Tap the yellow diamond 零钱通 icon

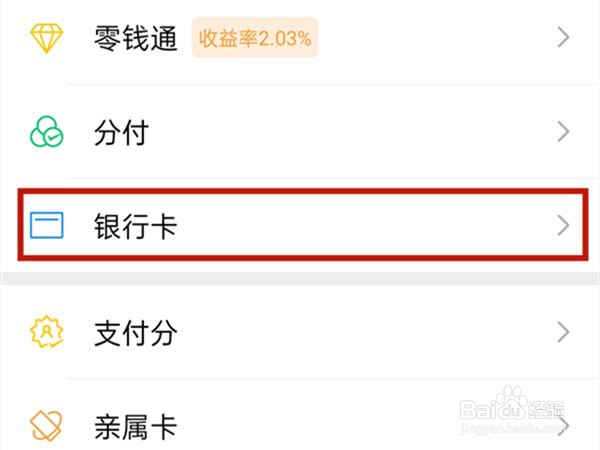[x=46, y=38]
